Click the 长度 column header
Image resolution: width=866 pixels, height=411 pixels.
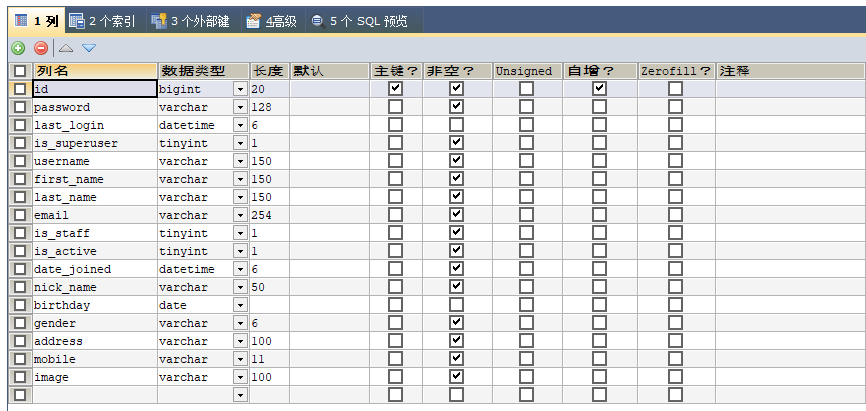pyautogui.click(x=270, y=71)
